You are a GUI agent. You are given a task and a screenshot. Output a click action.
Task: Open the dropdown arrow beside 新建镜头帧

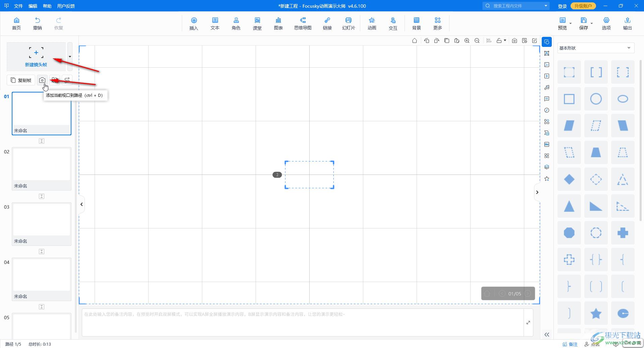(x=70, y=57)
